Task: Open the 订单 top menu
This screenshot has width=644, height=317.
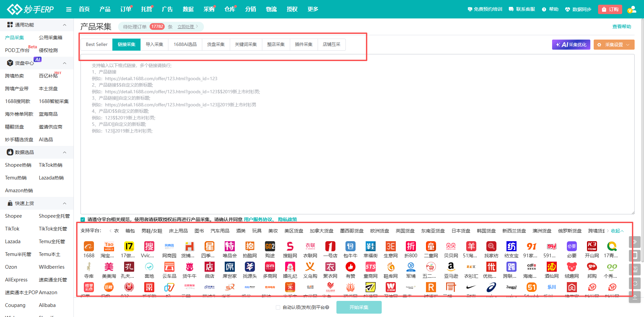Action: click(125, 9)
